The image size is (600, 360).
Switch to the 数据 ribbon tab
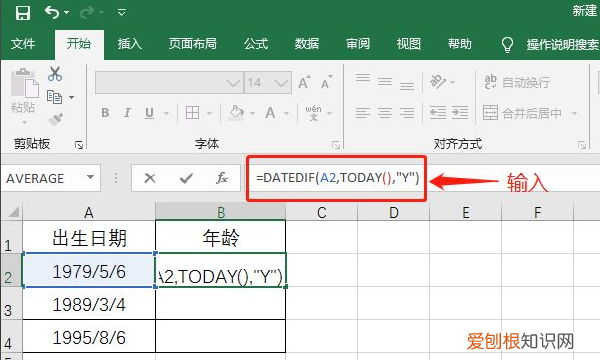click(307, 44)
